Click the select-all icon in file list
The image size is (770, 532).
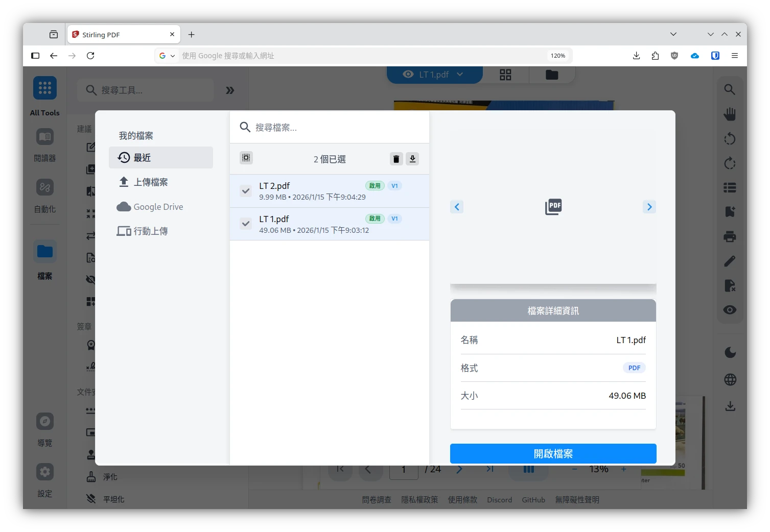pos(246,158)
